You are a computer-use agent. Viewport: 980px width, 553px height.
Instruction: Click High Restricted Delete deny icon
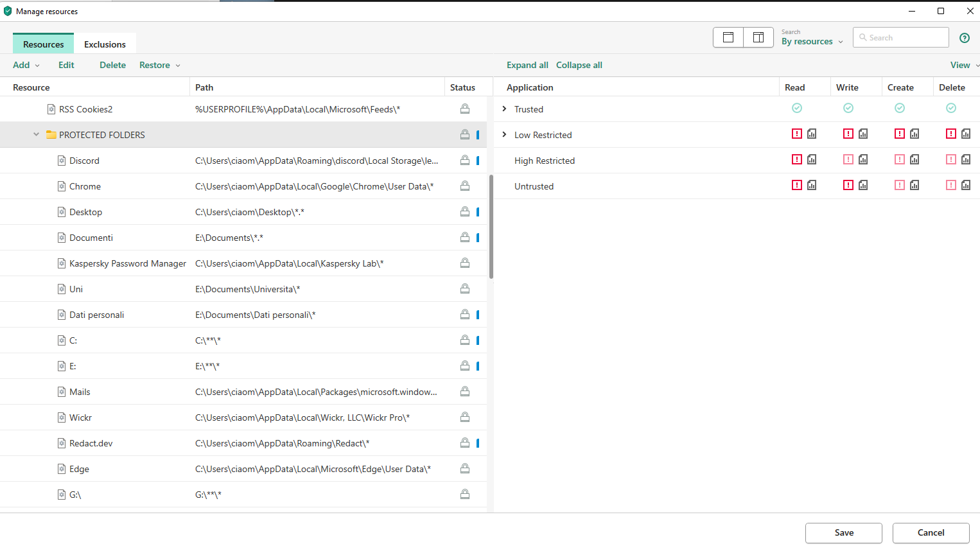click(x=951, y=160)
